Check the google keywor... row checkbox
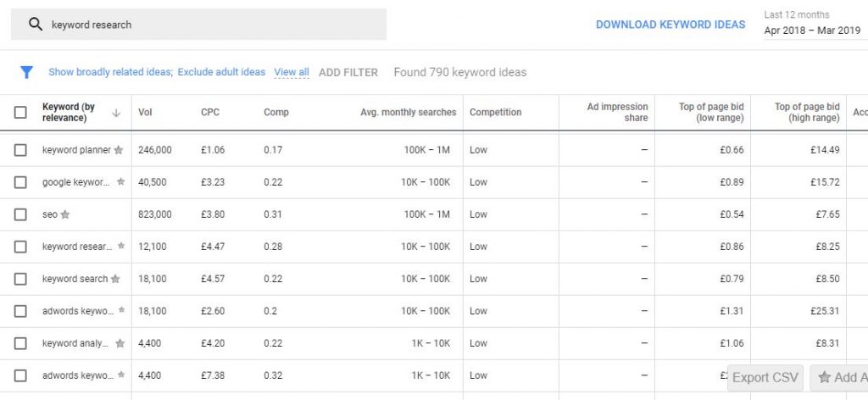The width and height of the screenshot is (868, 400). (x=20, y=182)
